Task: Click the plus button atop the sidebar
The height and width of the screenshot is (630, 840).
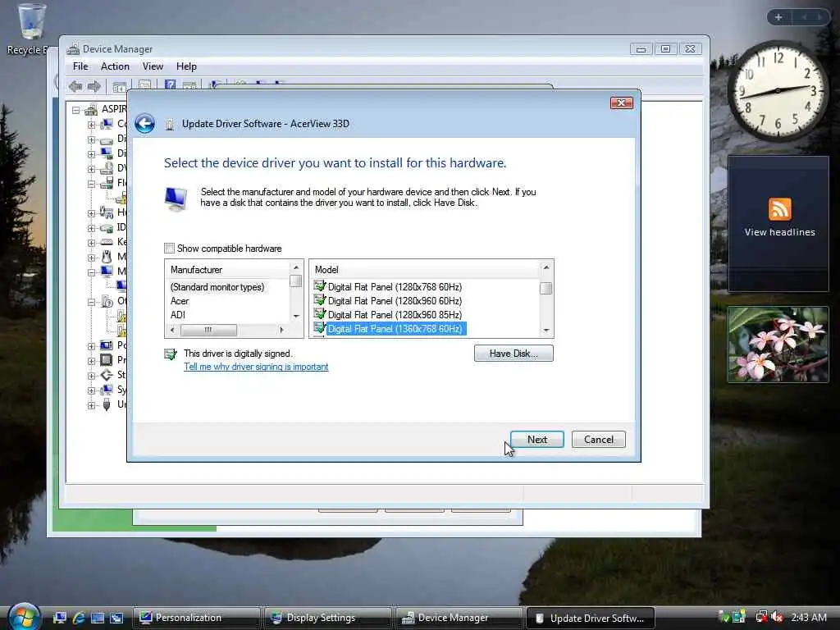Action: pyautogui.click(x=778, y=17)
